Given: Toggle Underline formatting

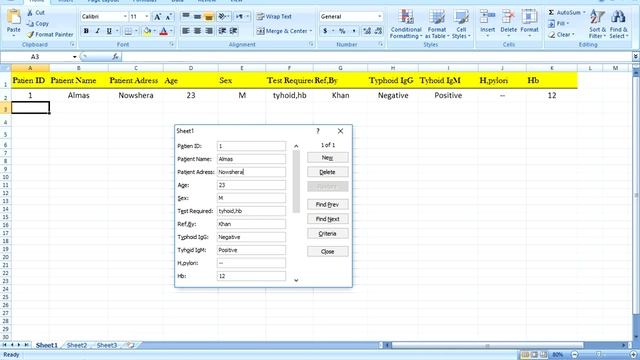Looking at the screenshot, I should tap(109, 31).
